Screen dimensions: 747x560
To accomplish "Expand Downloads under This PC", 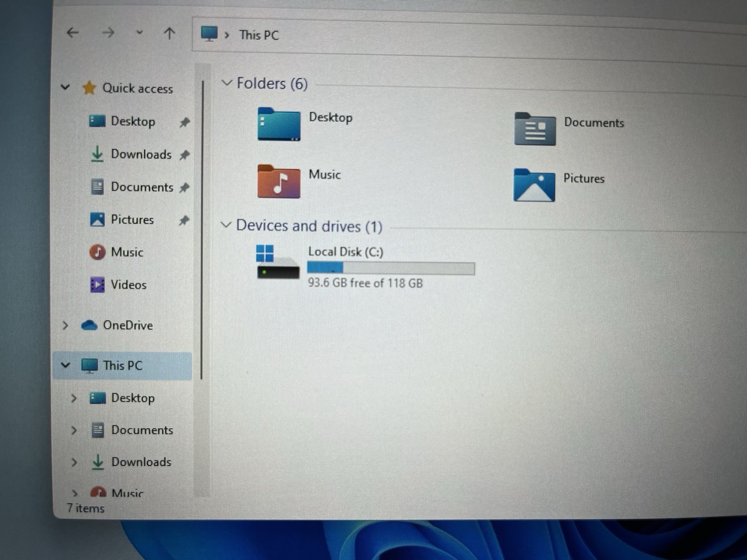I will point(74,462).
